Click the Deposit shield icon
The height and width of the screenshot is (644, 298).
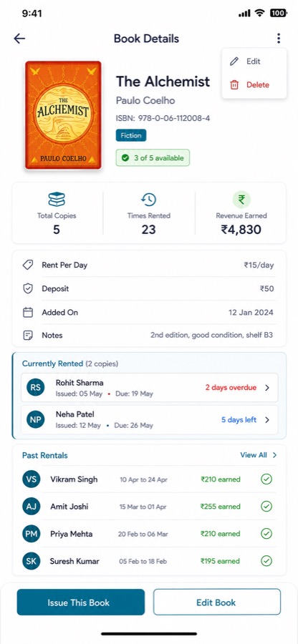28,289
